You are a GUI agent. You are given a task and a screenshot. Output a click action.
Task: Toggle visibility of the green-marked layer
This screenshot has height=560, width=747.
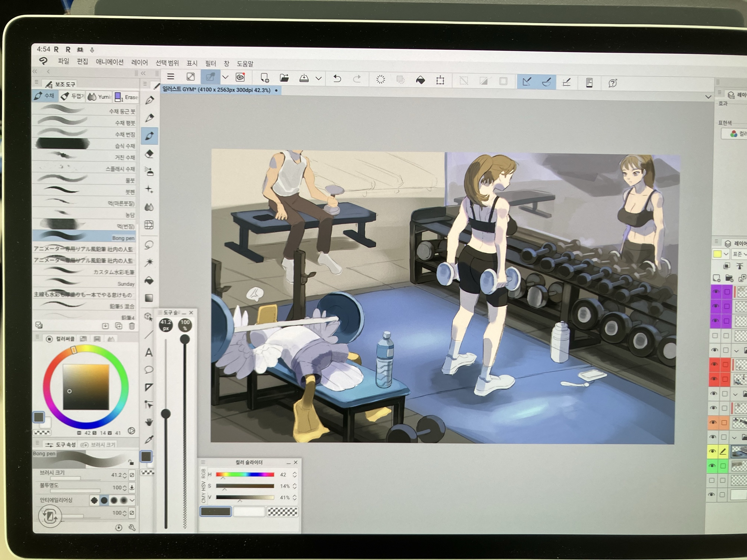point(712,466)
